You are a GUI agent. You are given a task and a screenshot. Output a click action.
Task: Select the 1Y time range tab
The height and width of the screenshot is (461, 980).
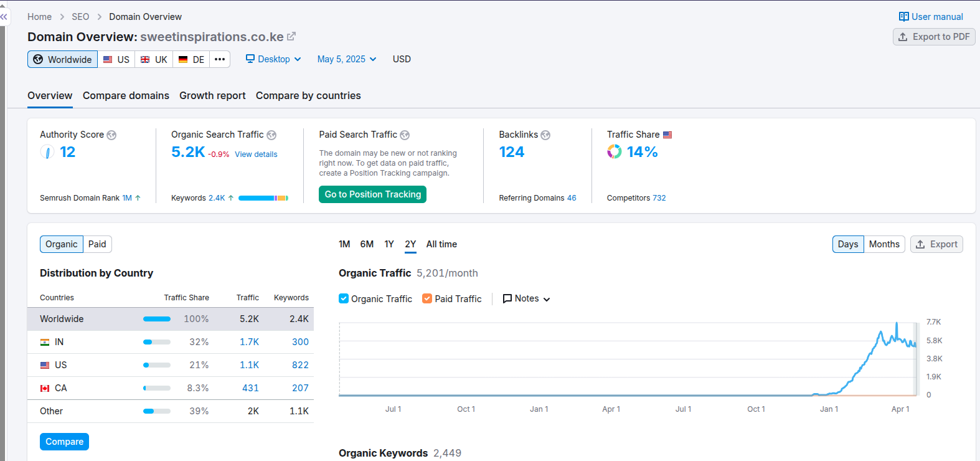[x=389, y=244]
